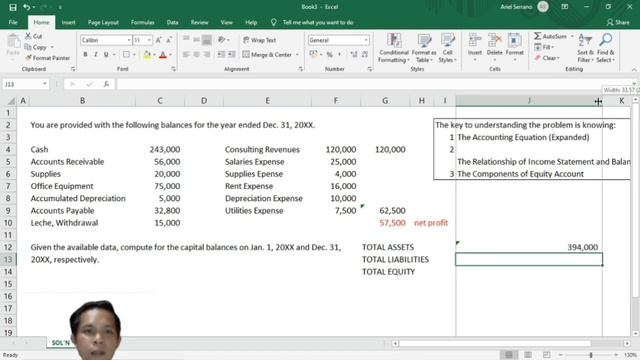Select cell containing 394,000 total assets
This screenshot has height=360, width=640.
[x=529, y=247]
